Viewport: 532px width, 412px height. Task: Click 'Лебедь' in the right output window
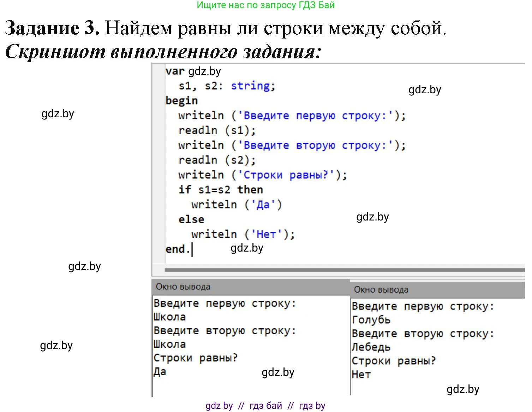click(x=371, y=347)
